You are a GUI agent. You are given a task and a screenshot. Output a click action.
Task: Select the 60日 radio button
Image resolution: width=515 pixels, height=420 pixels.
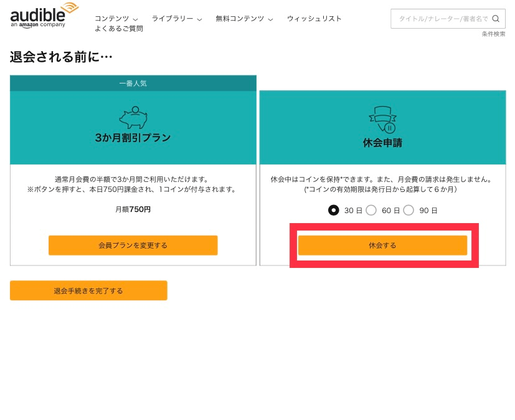(371, 210)
